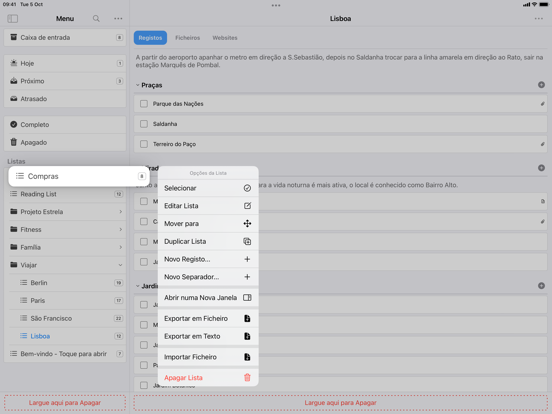Image resolution: width=552 pixels, height=414 pixels.
Task: Choose Novo Separador from the menu
Action: click(208, 277)
